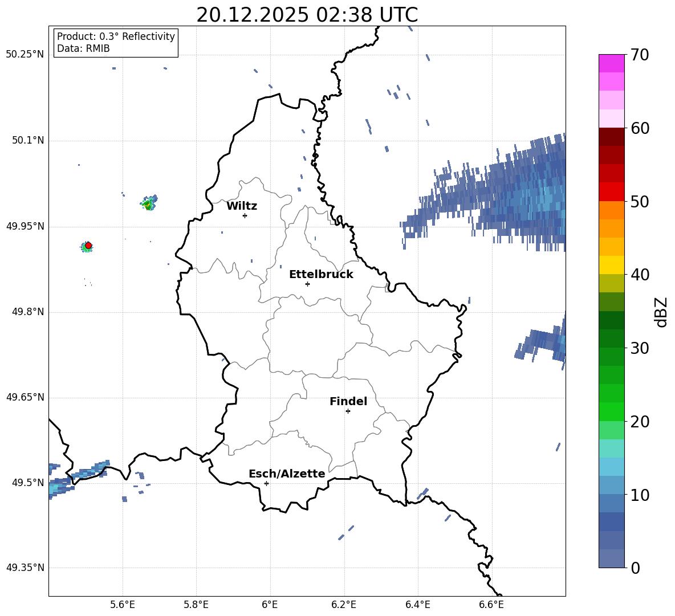Click the 6.4°E longitude label
The width and height of the screenshot is (675, 616).
[x=417, y=605]
